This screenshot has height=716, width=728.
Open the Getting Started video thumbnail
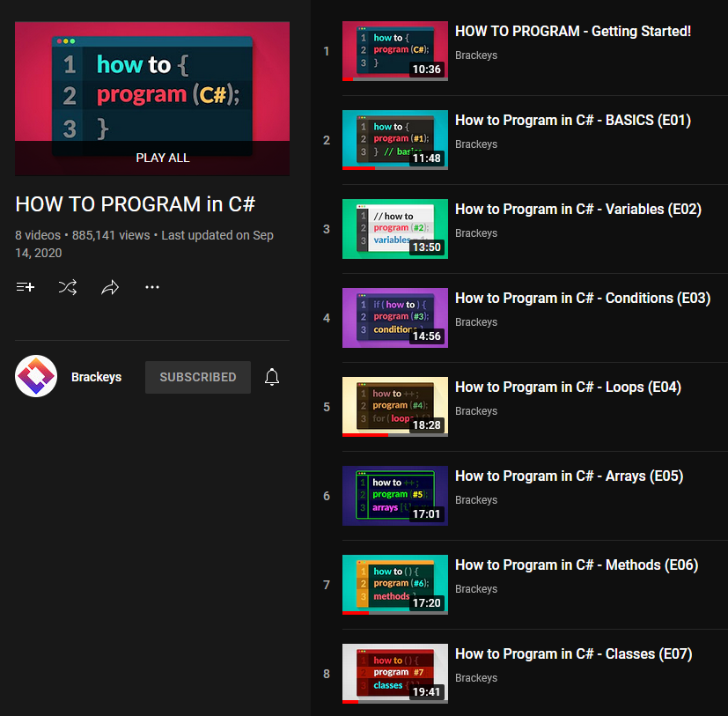point(395,51)
